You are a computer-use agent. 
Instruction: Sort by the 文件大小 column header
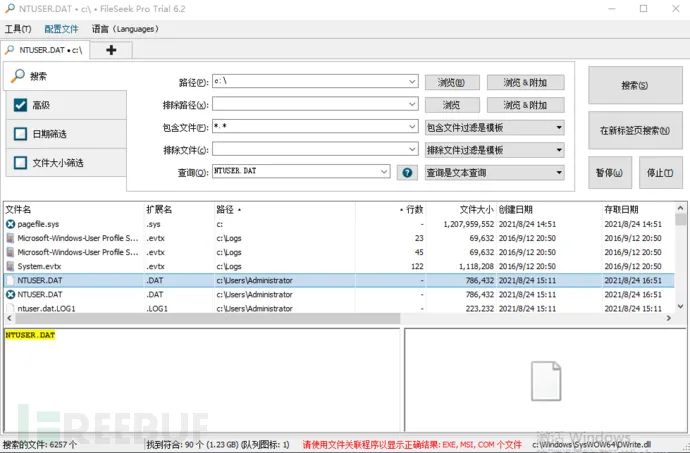tap(461, 210)
